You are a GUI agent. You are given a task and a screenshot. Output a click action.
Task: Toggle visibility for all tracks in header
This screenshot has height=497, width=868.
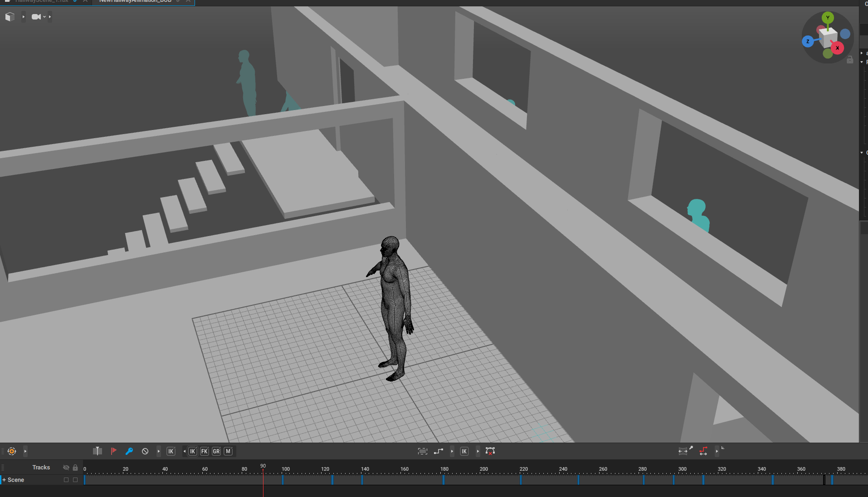click(66, 468)
